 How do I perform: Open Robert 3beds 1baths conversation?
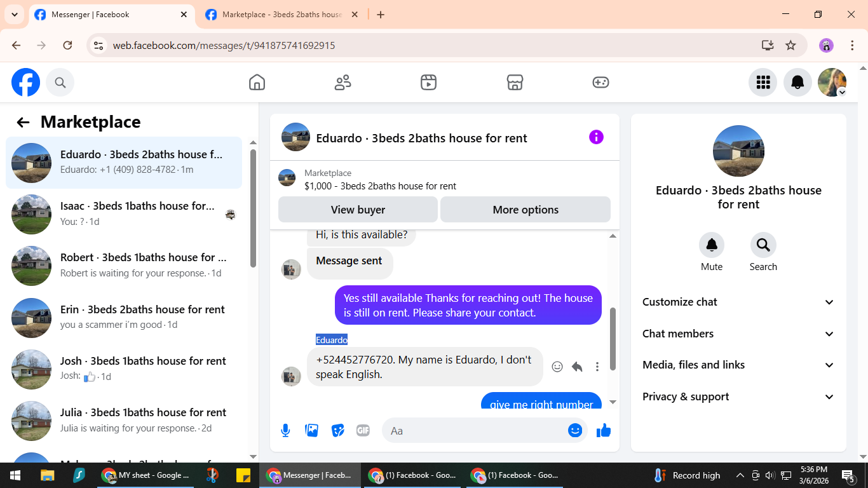124,266
